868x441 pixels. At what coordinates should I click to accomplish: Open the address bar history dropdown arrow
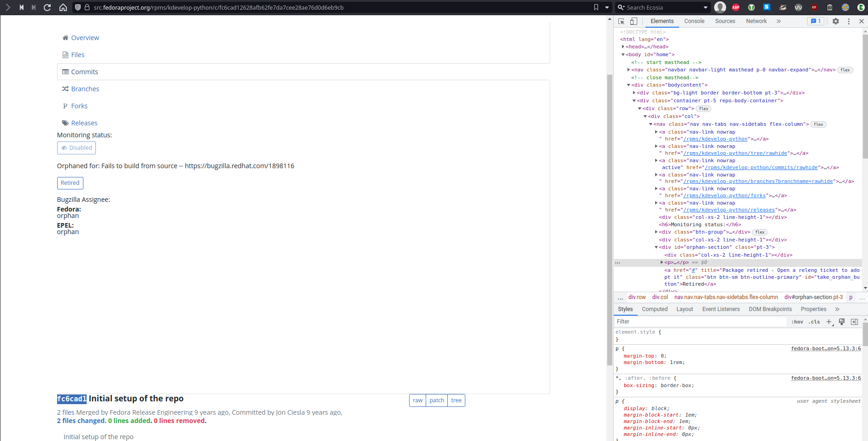[607, 8]
